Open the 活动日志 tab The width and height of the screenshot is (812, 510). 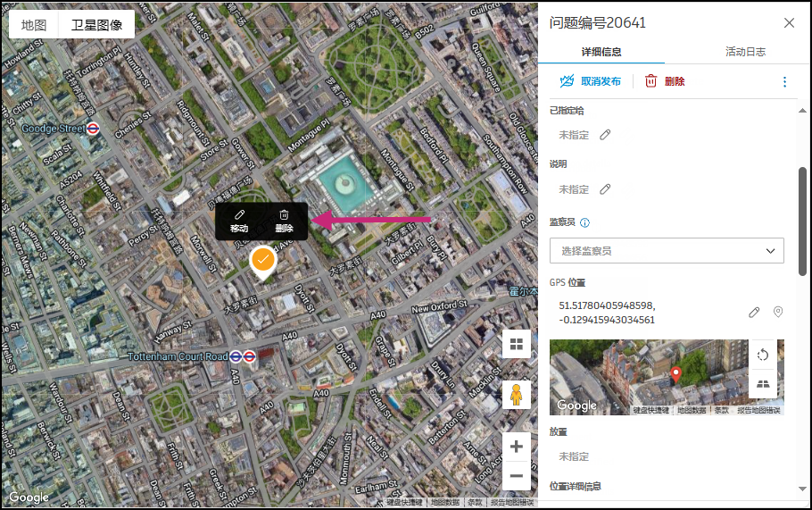745,52
